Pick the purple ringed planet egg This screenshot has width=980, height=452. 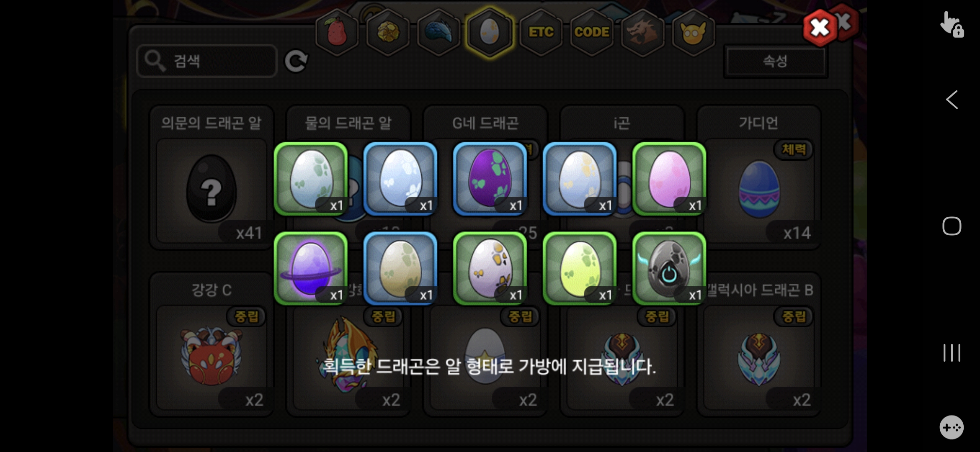click(x=311, y=268)
